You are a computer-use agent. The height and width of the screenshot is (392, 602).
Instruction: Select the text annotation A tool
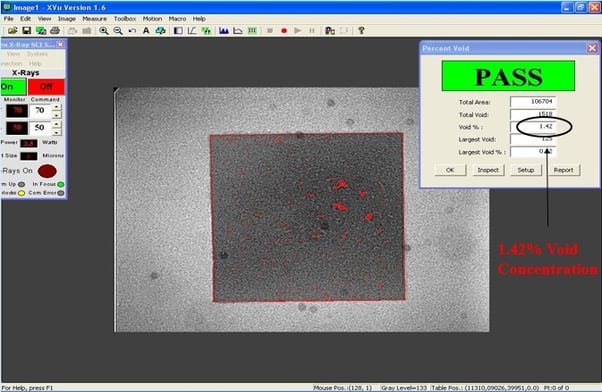(x=146, y=30)
